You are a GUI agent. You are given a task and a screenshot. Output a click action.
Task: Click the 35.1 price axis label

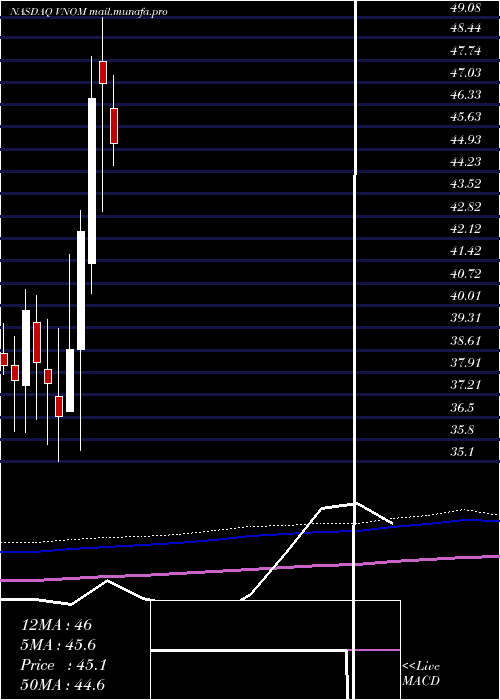pyautogui.click(x=462, y=452)
